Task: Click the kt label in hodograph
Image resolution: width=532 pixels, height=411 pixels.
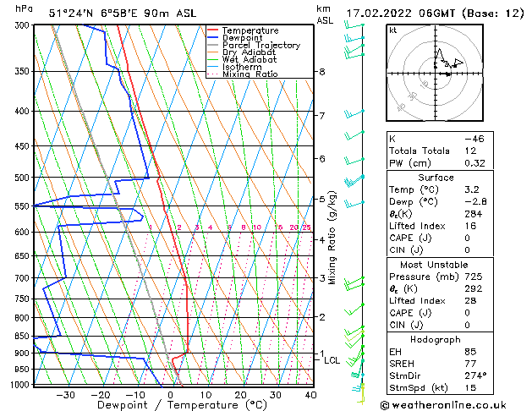Action: click(393, 30)
